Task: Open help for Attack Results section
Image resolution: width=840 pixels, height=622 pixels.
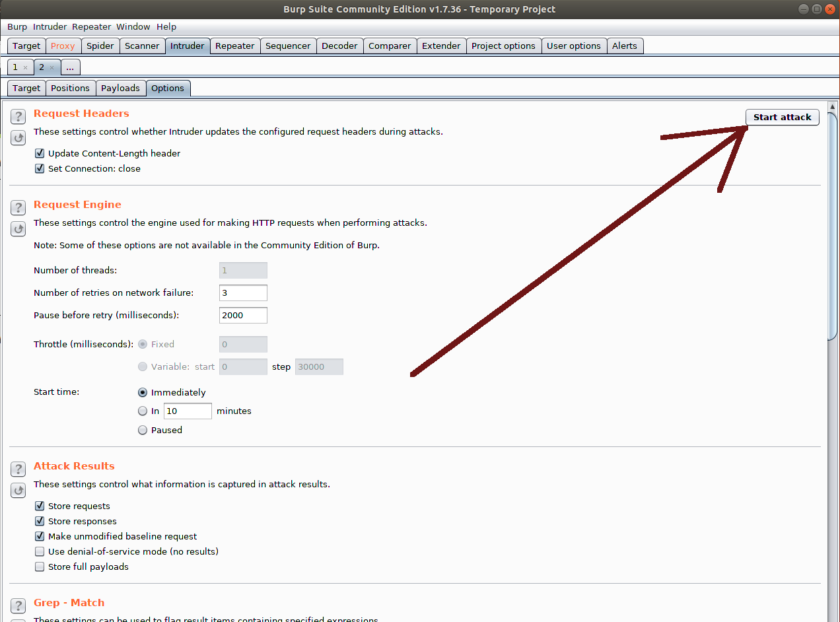Action: (x=18, y=469)
